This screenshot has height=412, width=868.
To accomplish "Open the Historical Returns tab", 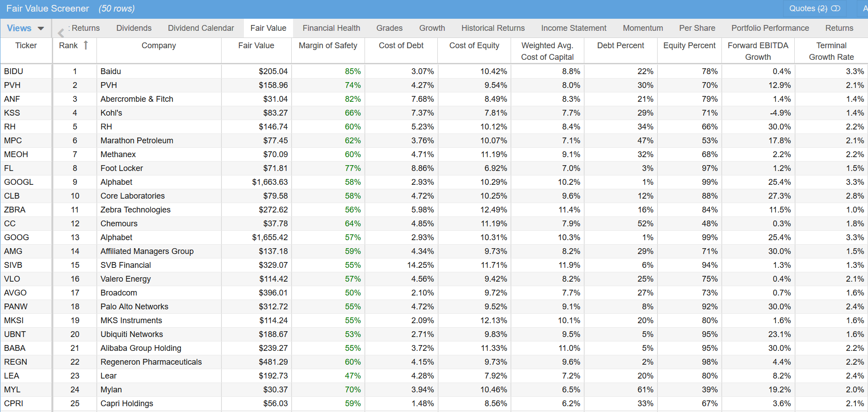I will point(493,28).
